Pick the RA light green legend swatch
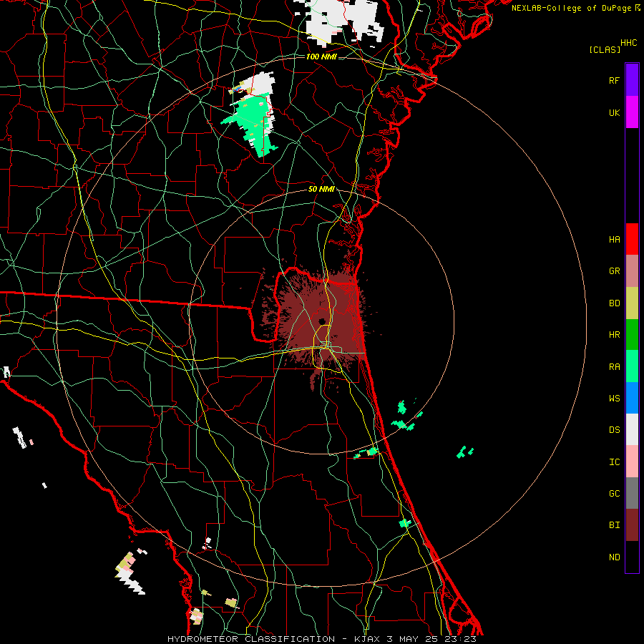The width and height of the screenshot is (644, 644). (632, 366)
